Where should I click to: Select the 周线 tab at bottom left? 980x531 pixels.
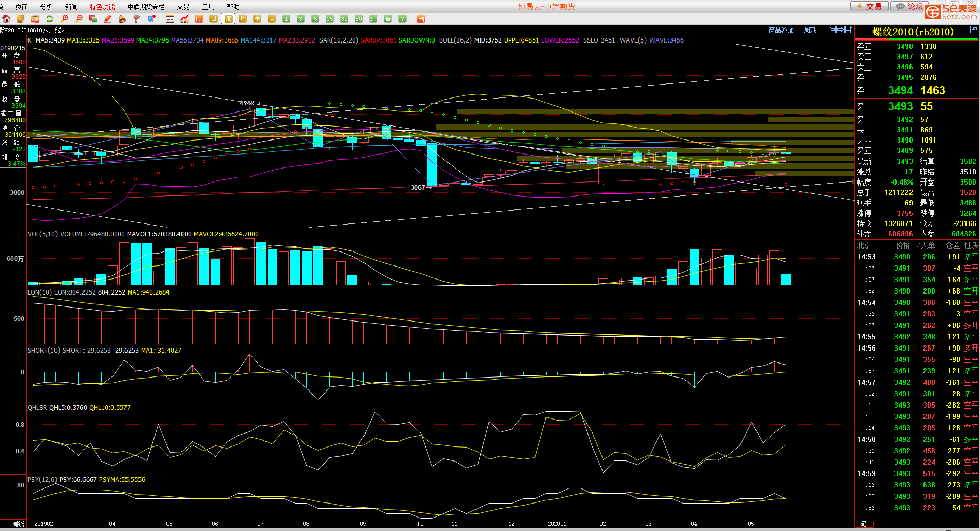tap(18, 524)
